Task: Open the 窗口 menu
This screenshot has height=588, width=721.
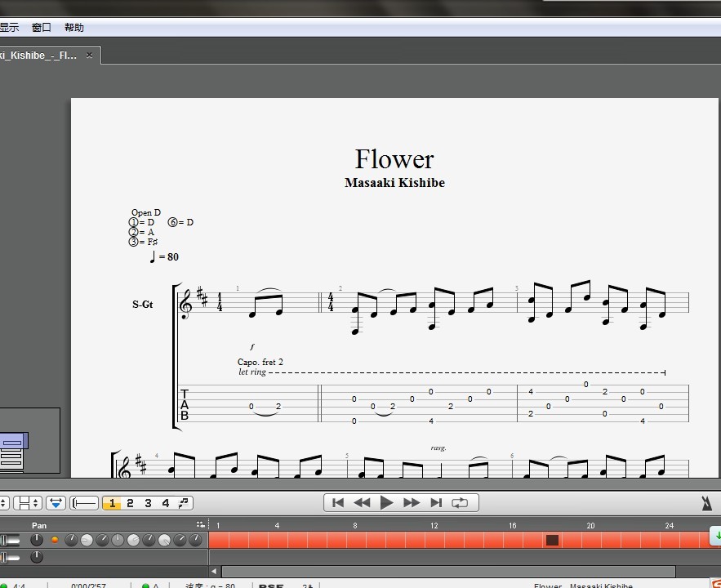Action: [x=42, y=28]
